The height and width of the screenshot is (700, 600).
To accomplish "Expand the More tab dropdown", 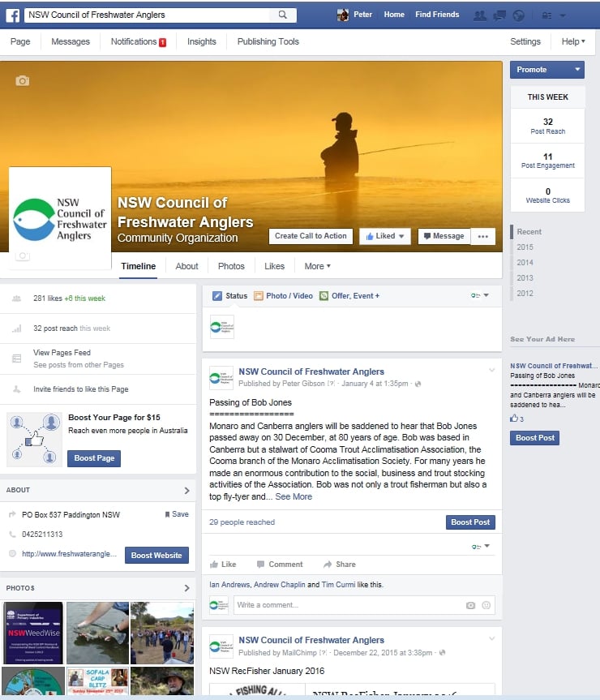I will point(318,267).
